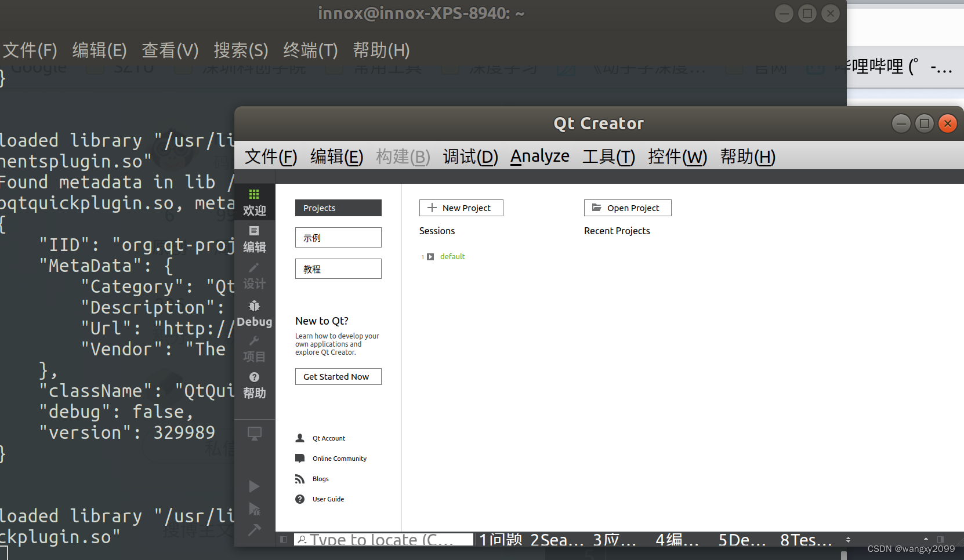The image size is (964, 560).
Task: Open the 示例 (Examples) section
Action: (338, 238)
